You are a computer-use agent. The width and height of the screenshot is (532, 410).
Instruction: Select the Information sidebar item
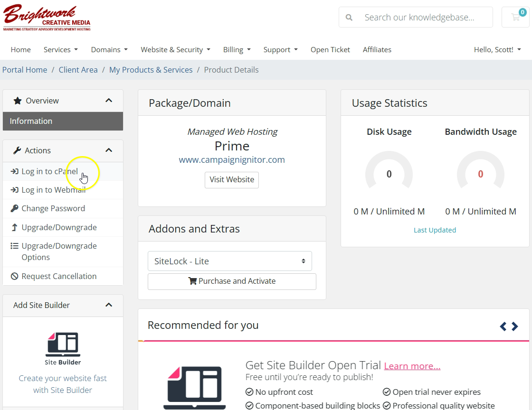63,121
